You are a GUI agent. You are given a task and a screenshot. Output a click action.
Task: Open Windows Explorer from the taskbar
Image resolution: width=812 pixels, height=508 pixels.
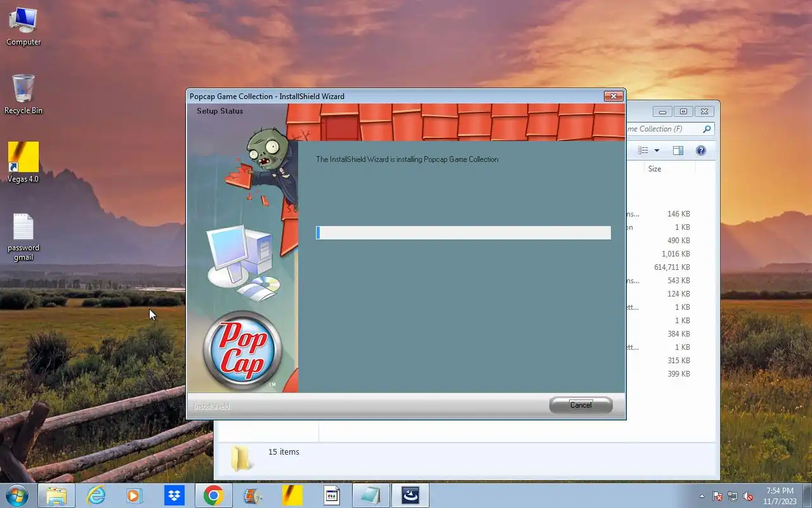[56, 495]
